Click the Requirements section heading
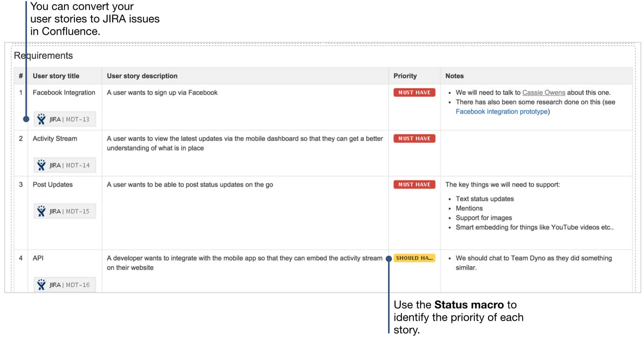Viewport: 644px width, 338px height. [43, 56]
